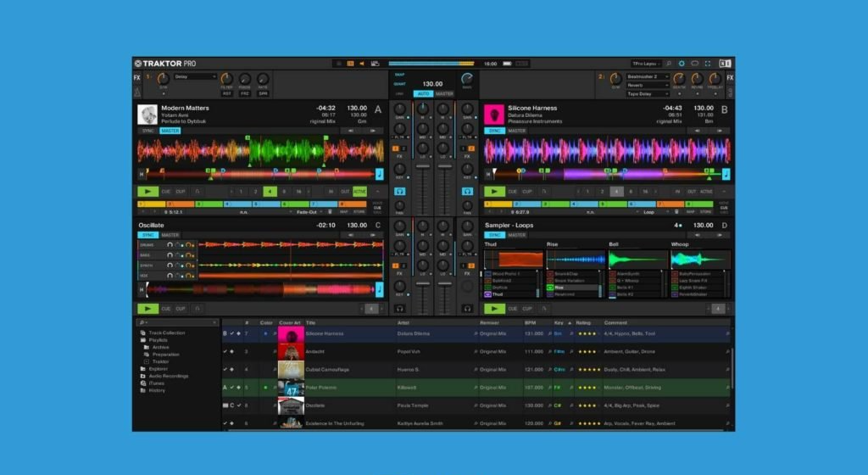Select the Polar Polemic track cover art
This screenshot has width=868, height=475.
click(x=291, y=388)
